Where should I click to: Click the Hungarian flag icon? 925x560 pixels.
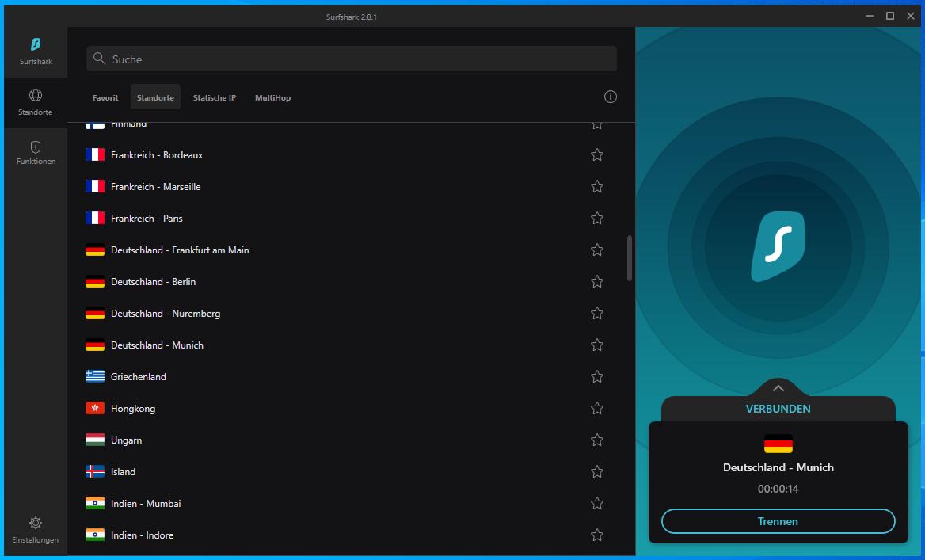point(95,440)
